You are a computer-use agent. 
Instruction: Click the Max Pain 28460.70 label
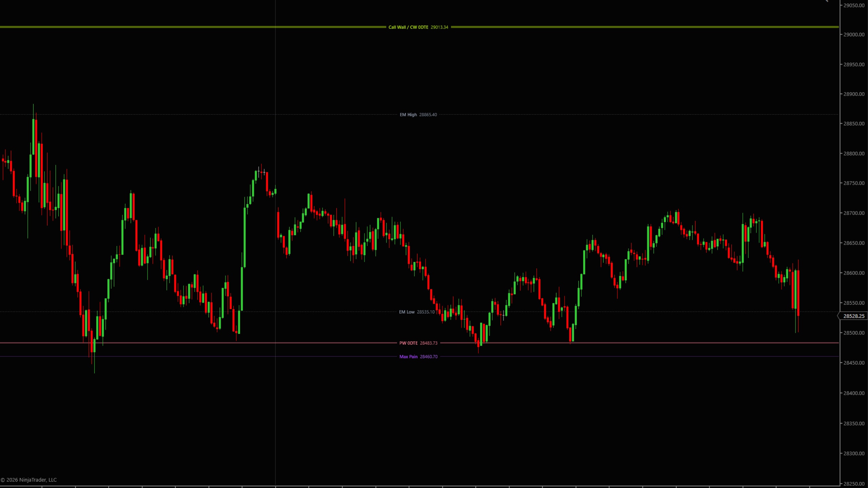click(418, 357)
